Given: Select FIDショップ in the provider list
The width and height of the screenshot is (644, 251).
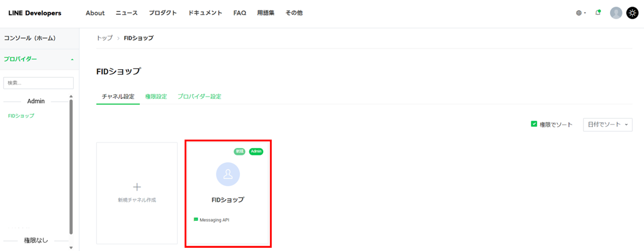Looking at the screenshot, I should (x=21, y=116).
